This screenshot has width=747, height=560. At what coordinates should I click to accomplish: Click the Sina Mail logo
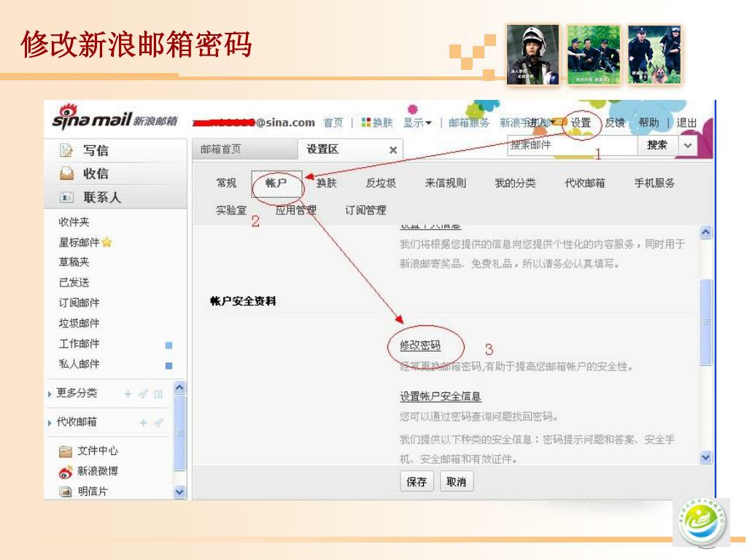pos(115,117)
